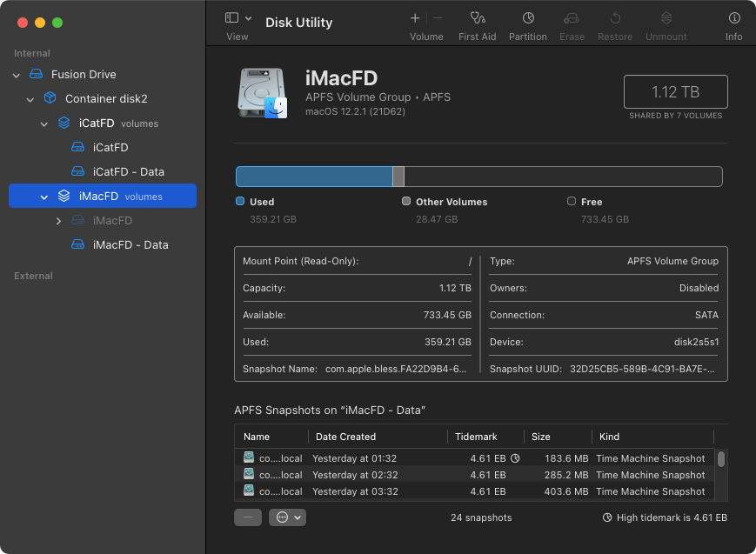Click the Used legend swatch
The image size is (756, 554).
point(240,201)
